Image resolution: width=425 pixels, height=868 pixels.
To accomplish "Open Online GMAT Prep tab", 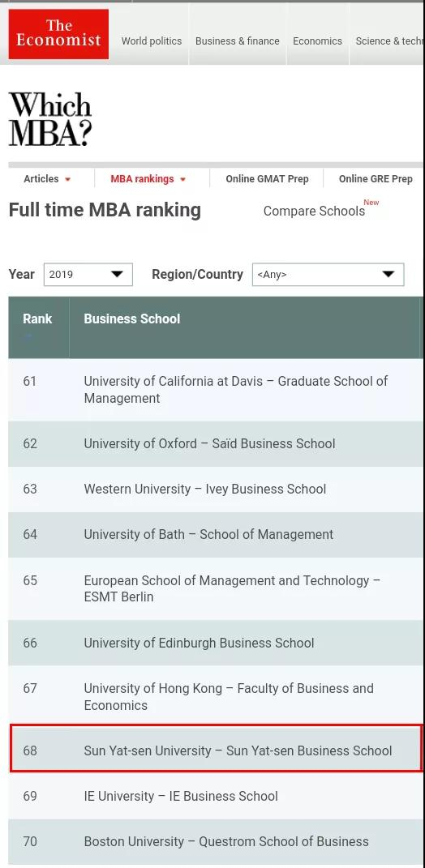I will [267, 179].
